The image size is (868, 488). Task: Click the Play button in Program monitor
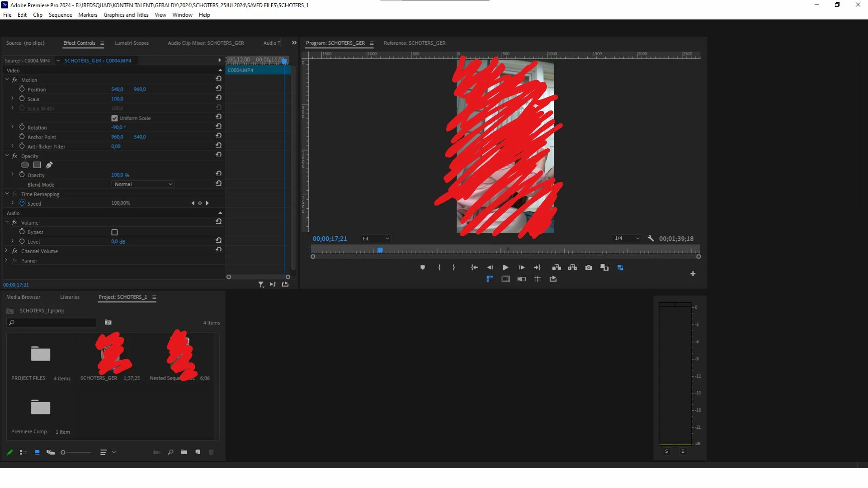505,267
